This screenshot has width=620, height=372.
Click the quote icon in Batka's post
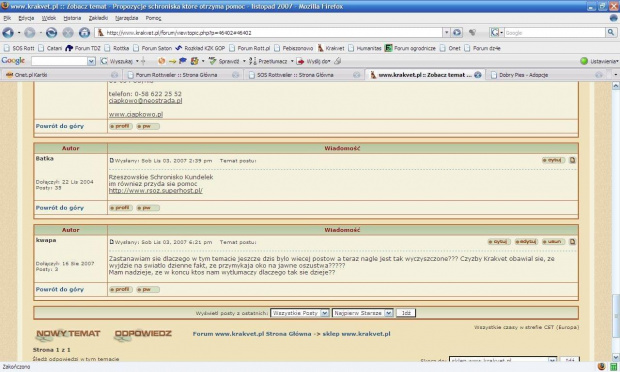tap(553, 160)
